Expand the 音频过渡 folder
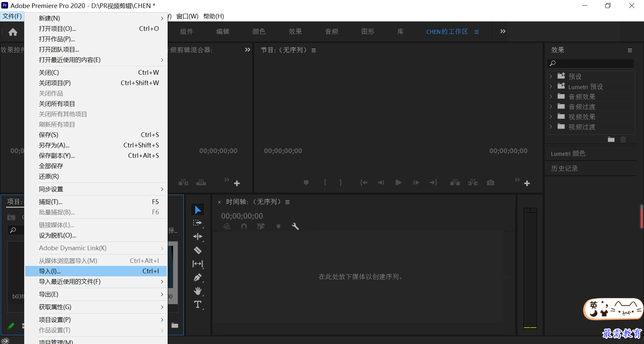 pyautogui.click(x=551, y=107)
